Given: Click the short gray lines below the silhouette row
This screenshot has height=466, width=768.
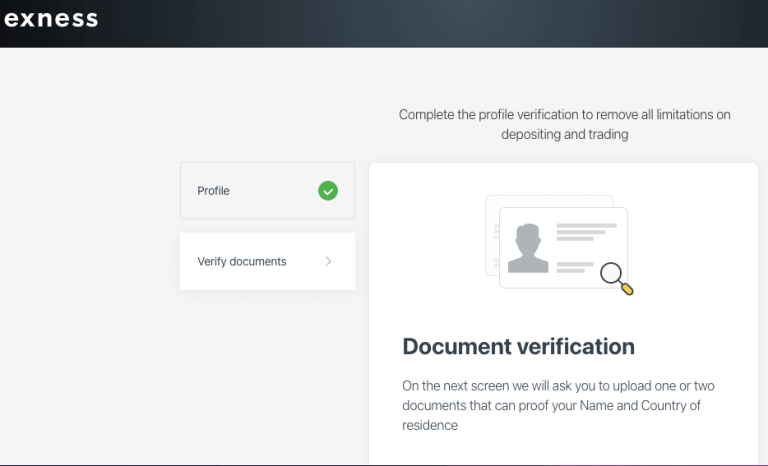Looking at the screenshot, I should pos(574,267).
